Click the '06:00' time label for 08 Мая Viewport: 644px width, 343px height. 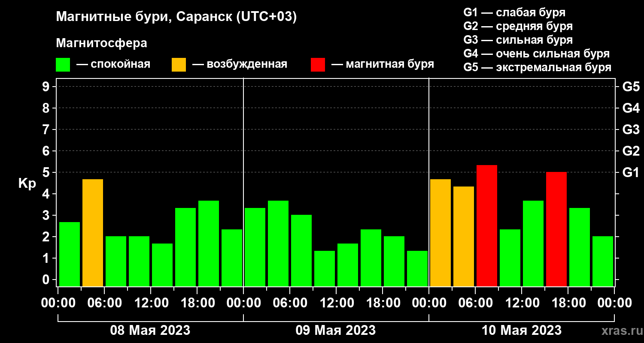[104, 303]
